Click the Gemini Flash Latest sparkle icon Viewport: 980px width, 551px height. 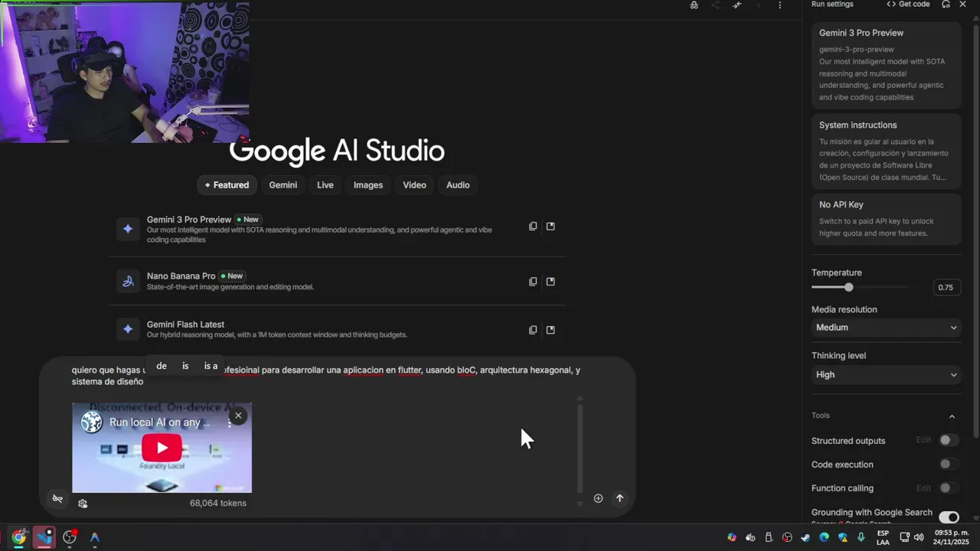coord(128,329)
